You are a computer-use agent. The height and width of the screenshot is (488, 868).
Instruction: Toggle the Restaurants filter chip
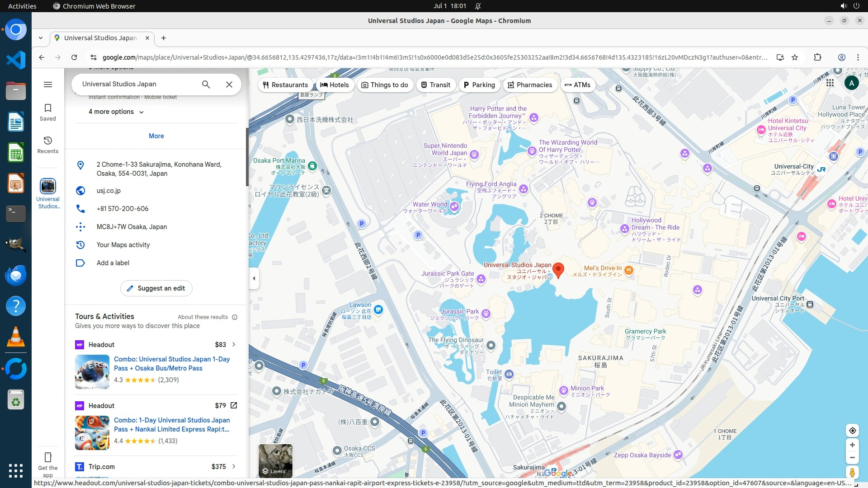click(285, 85)
